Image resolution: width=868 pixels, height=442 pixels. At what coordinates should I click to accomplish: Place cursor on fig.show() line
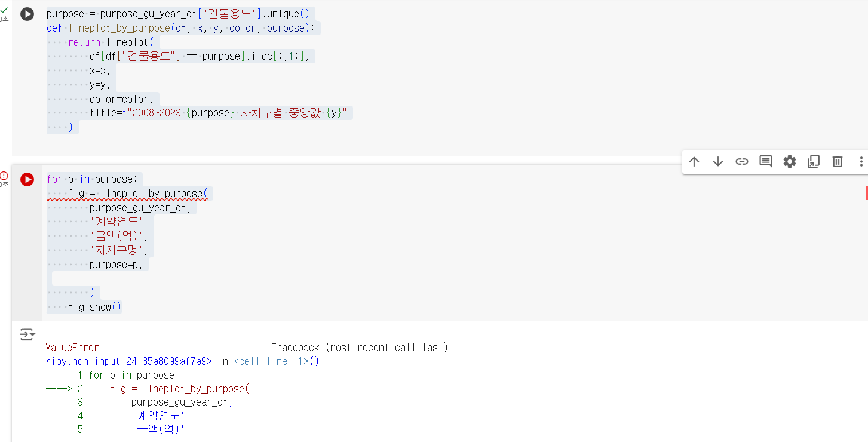(95, 307)
